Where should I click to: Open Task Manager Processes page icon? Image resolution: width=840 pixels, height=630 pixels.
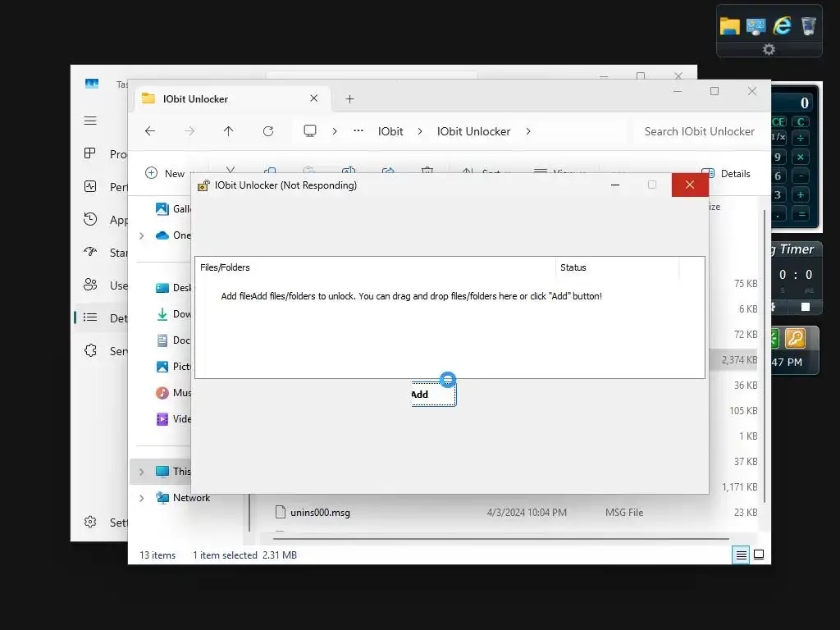coord(90,153)
